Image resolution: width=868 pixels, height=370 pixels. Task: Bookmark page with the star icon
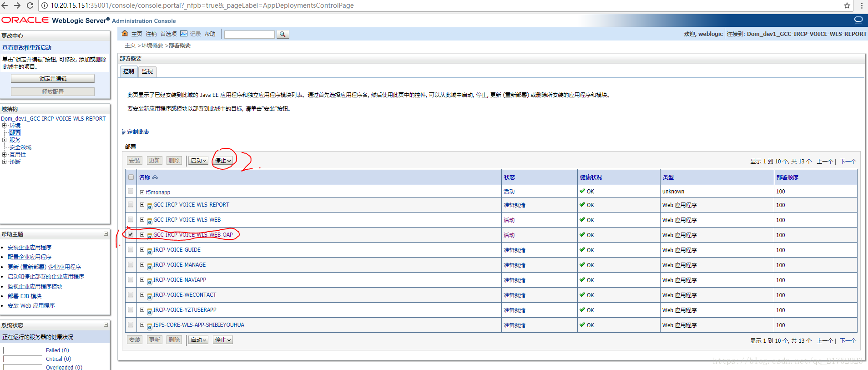847,5
